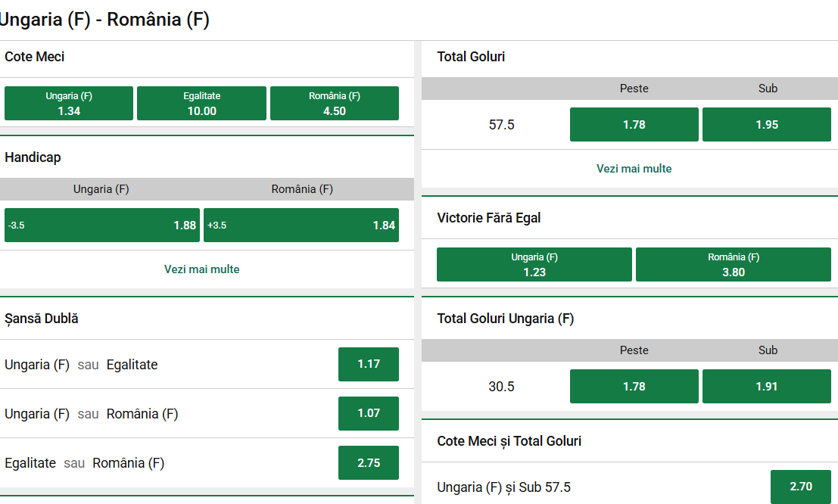Bet Peste 30.5 Ungaria goals at 1.78
This screenshot has height=504, width=838.
coord(634,387)
